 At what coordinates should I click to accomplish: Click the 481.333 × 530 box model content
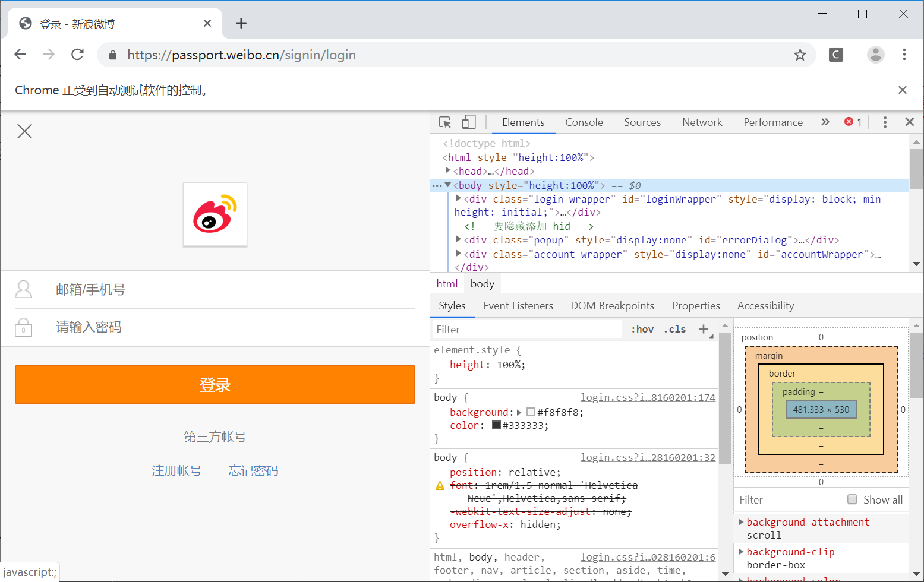point(821,409)
